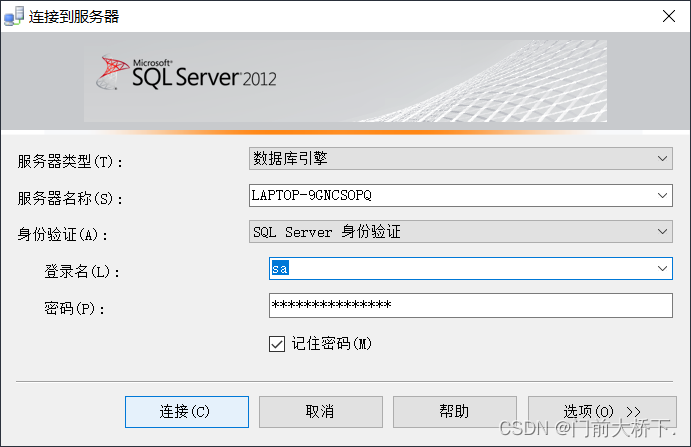
Task: Close the 连接到服务器 dialog window
Action: pyautogui.click(x=667, y=16)
